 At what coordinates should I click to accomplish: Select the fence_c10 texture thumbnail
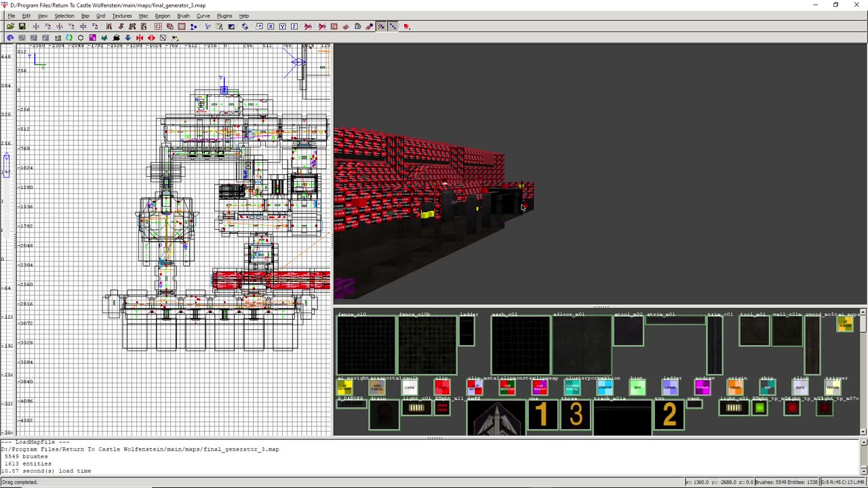tap(366, 345)
